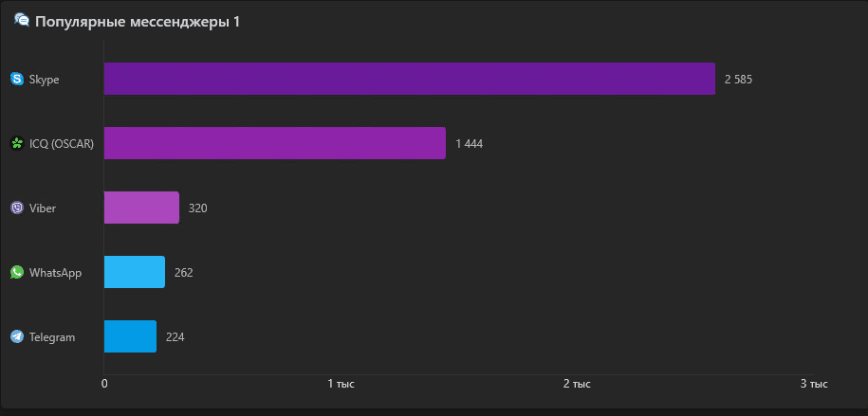Viewport: 868px width, 416px height.
Task: Click the WhatsApp icon
Action: (17, 272)
